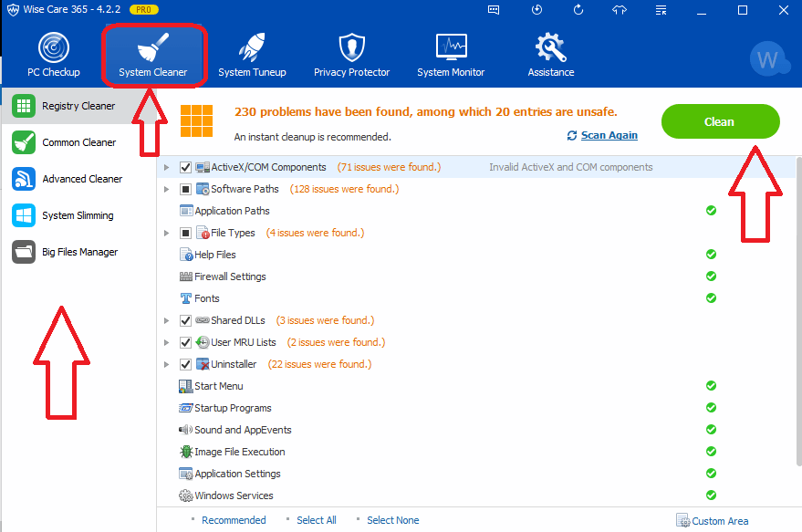Screen dimensions: 802x532
Task: Click the User MRU Lists clock icon
Action: [x=203, y=342]
